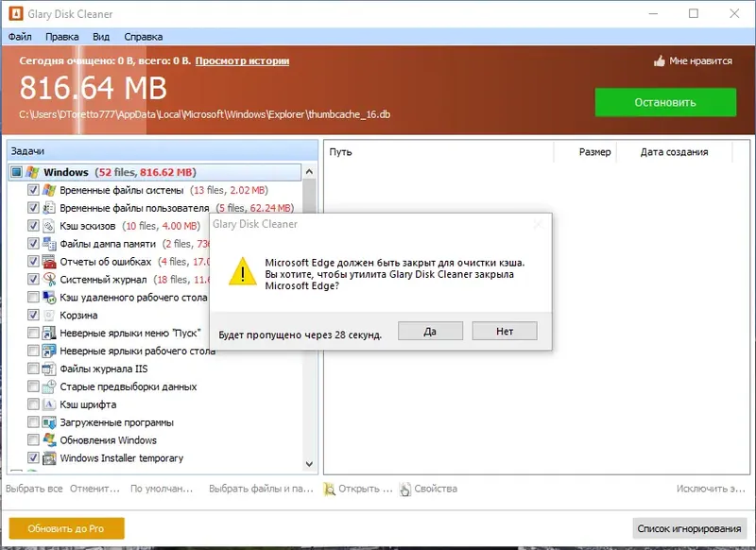This screenshot has width=756, height=550.
Task: Click the thumbs-up icon next to Мне нравится
Action: pyautogui.click(x=659, y=60)
